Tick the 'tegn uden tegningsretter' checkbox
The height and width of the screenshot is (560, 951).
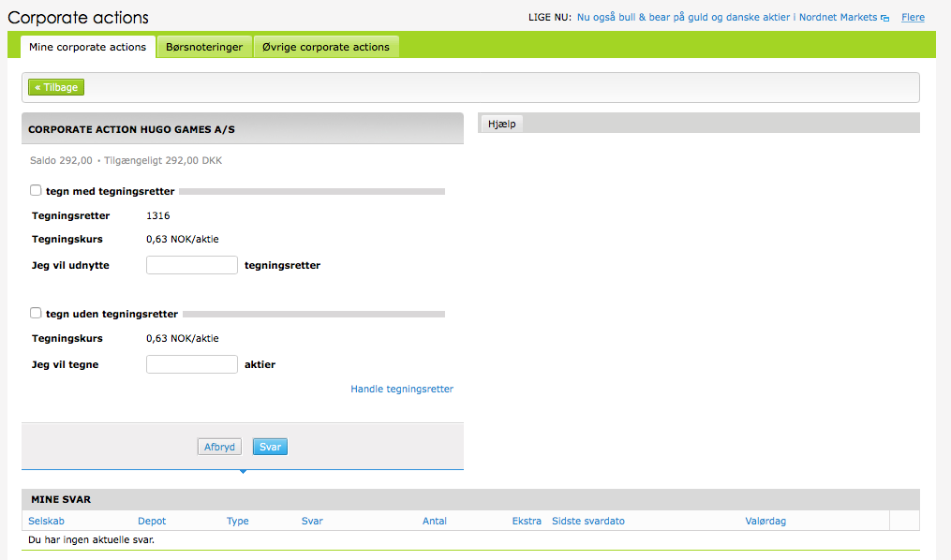36,313
